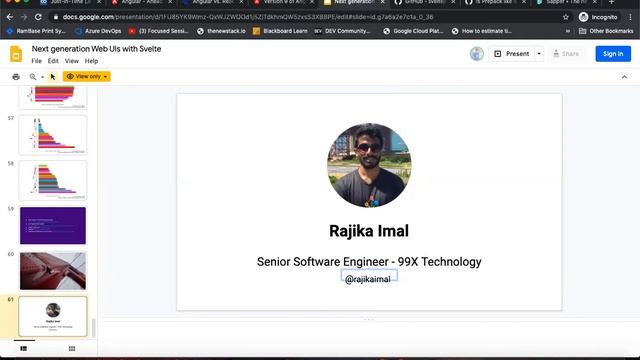This screenshot has width=640, height=360.
Task: Click the circular profile photo on the slide
Action: point(369,165)
